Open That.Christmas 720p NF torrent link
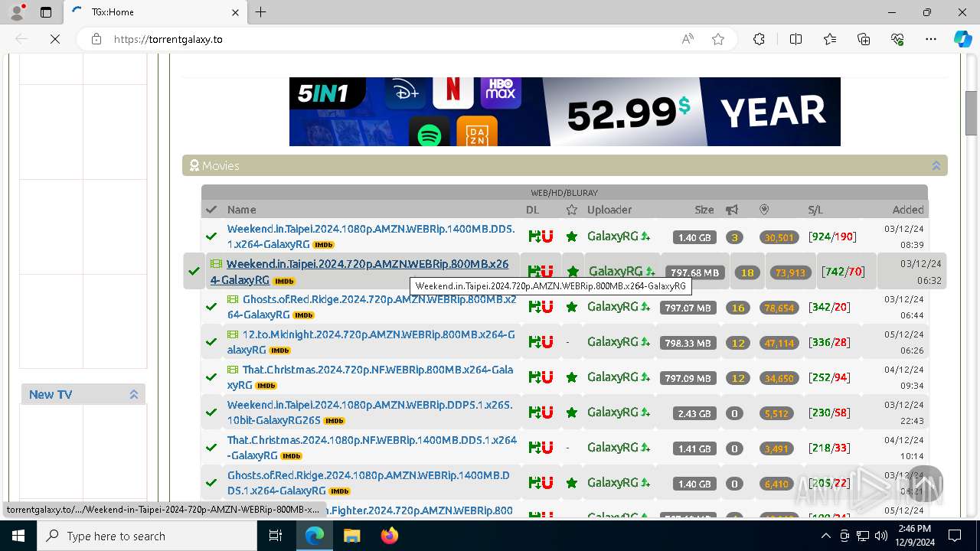This screenshot has height=551, width=980. pos(371,377)
